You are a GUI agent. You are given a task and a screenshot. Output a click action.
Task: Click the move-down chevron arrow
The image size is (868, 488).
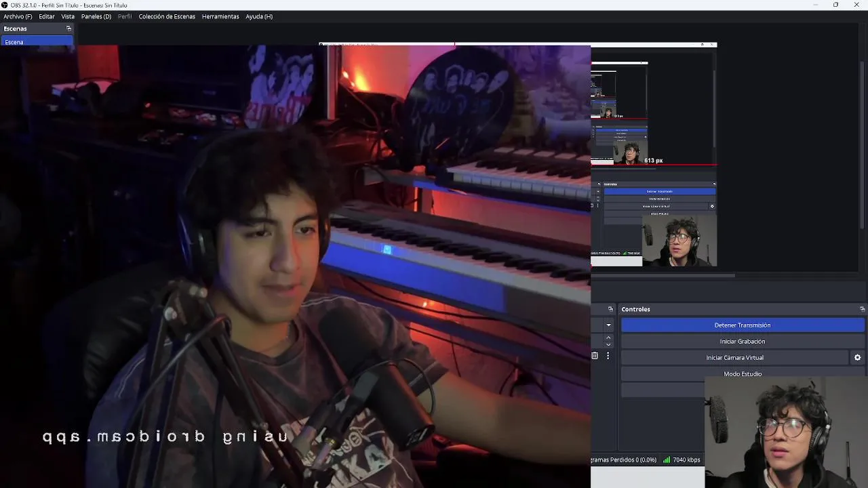pyautogui.click(x=608, y=344)
